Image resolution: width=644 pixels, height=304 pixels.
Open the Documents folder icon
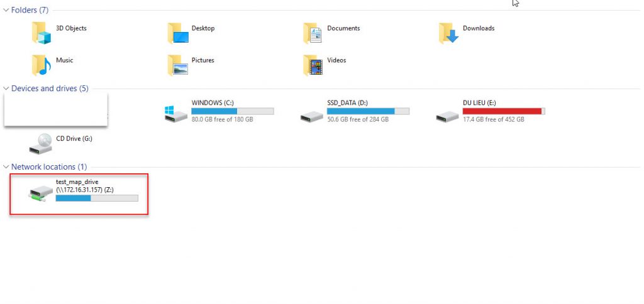313,33
